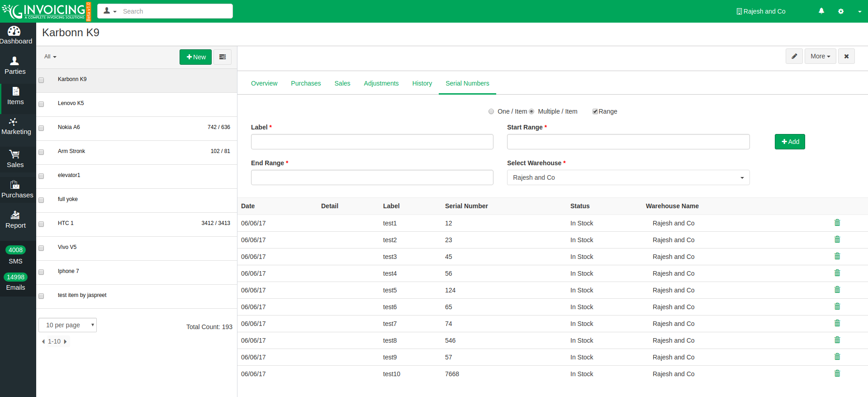Open notifications bell icon
868x397 pixels.
[821, 11]
